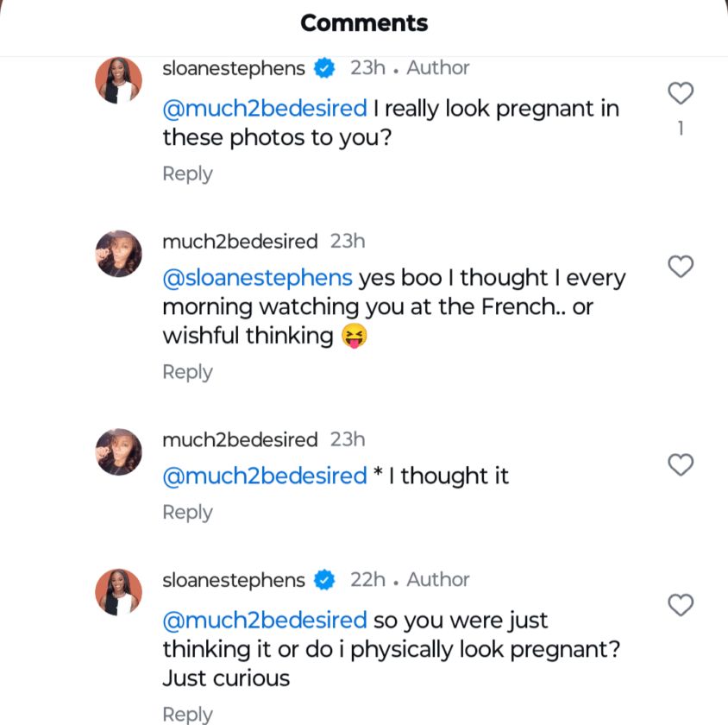
Task: Like sloanestephens' "really look pregnant" comment
Action: 681,93
